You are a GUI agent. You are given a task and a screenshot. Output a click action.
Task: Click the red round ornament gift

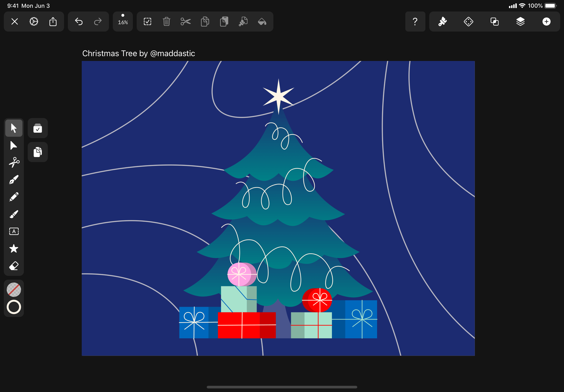[317, 300]
